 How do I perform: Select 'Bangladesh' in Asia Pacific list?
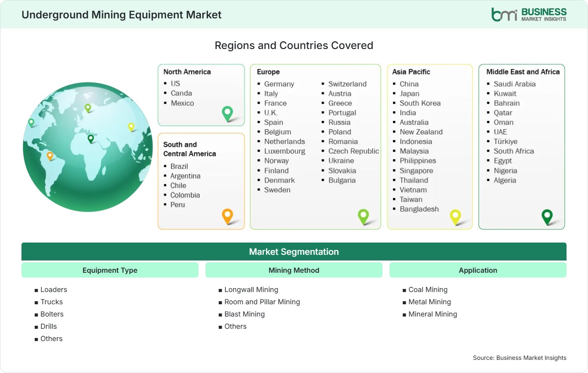(419, 209)
